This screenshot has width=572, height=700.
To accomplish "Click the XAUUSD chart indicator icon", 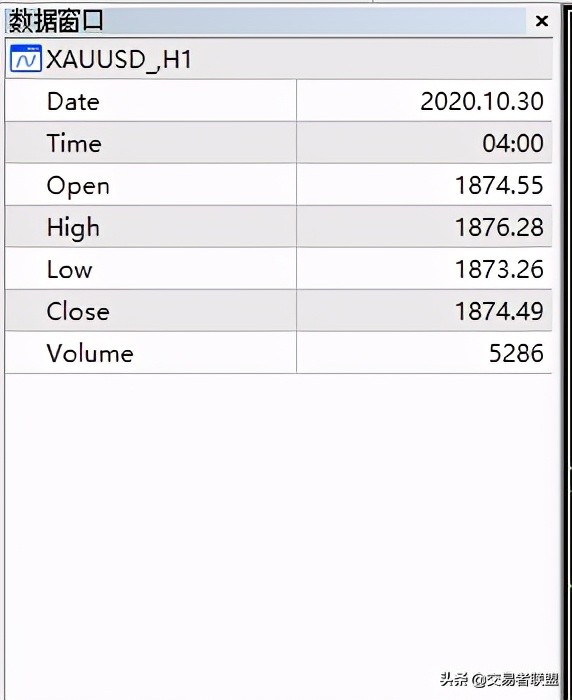I will coord(26,58).
